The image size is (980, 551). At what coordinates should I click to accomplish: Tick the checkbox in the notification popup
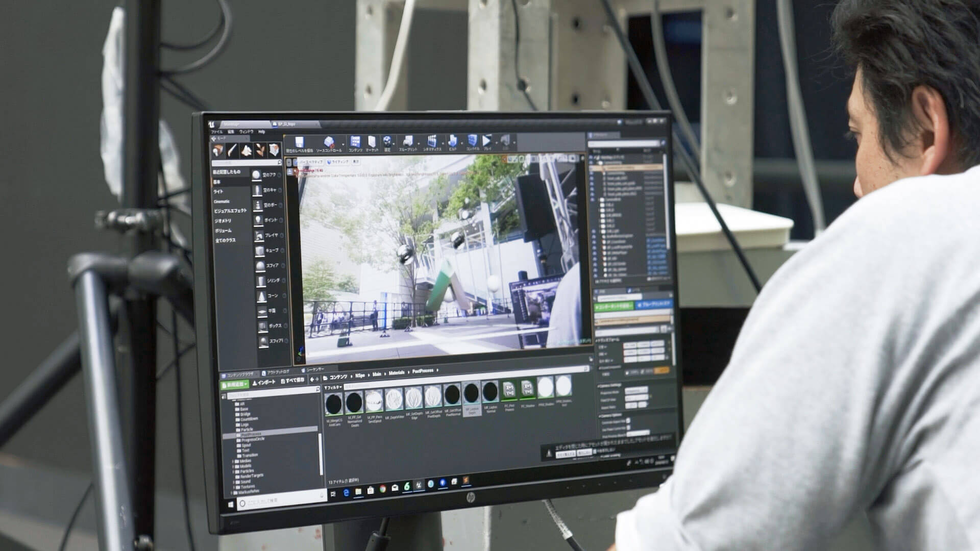(594, 451)
